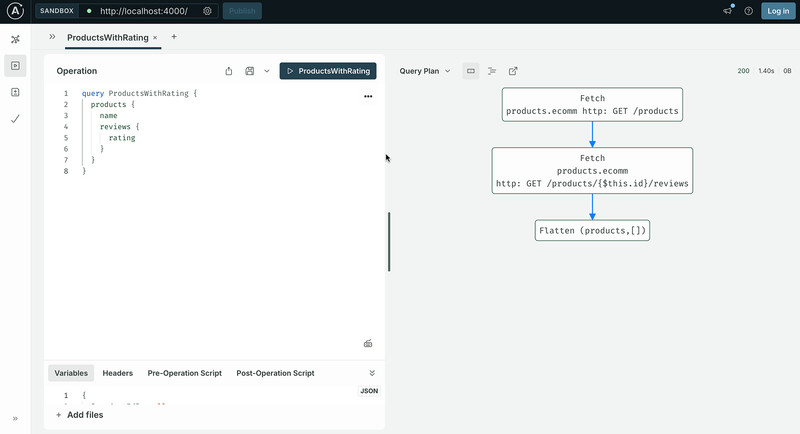Click the Log in button
800x434 pixels.
coord(778,11)
